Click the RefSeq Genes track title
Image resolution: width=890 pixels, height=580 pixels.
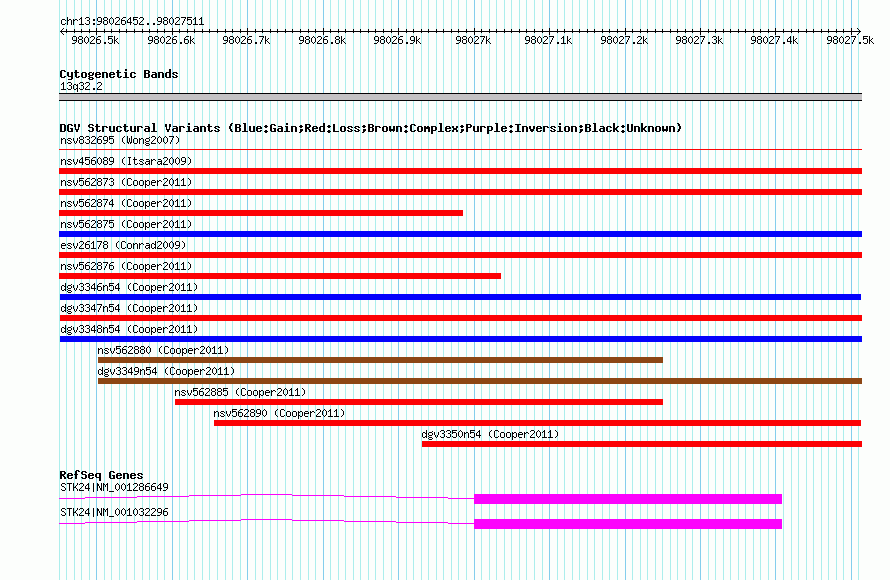point(101,475)
